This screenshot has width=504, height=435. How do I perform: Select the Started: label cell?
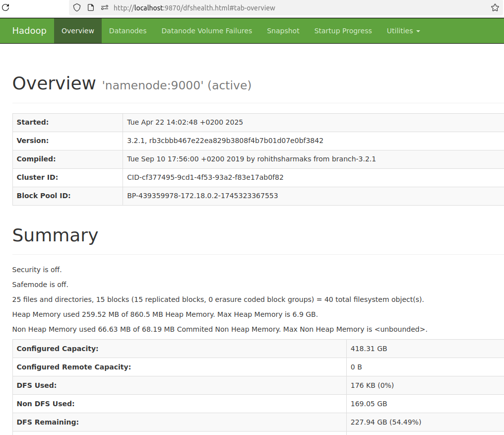[67, 122]
